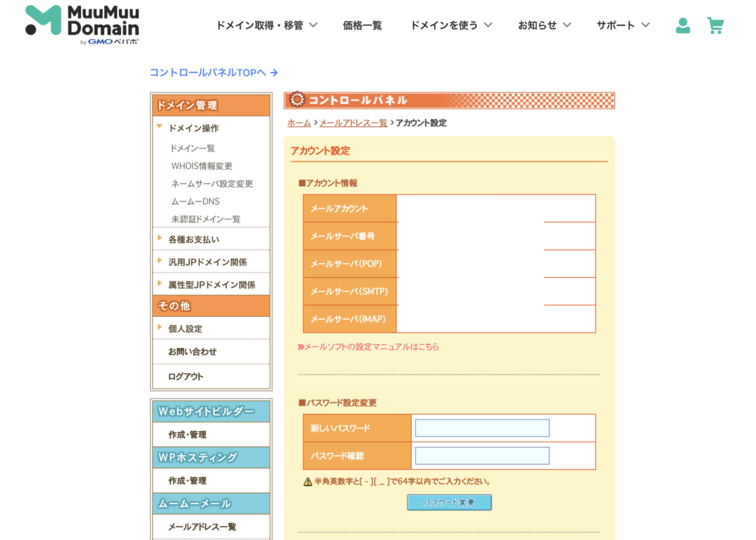Viewport: 756px width, 540px height.
Task: Open 価格一覧 menu item
Action: coord(362,25)
